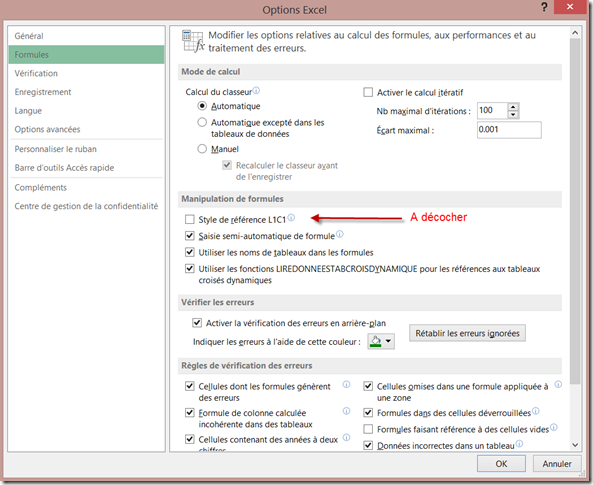Click the scrollbar down arrow
593x485 pixels.
pyautogui.click(x=575, y=445)
